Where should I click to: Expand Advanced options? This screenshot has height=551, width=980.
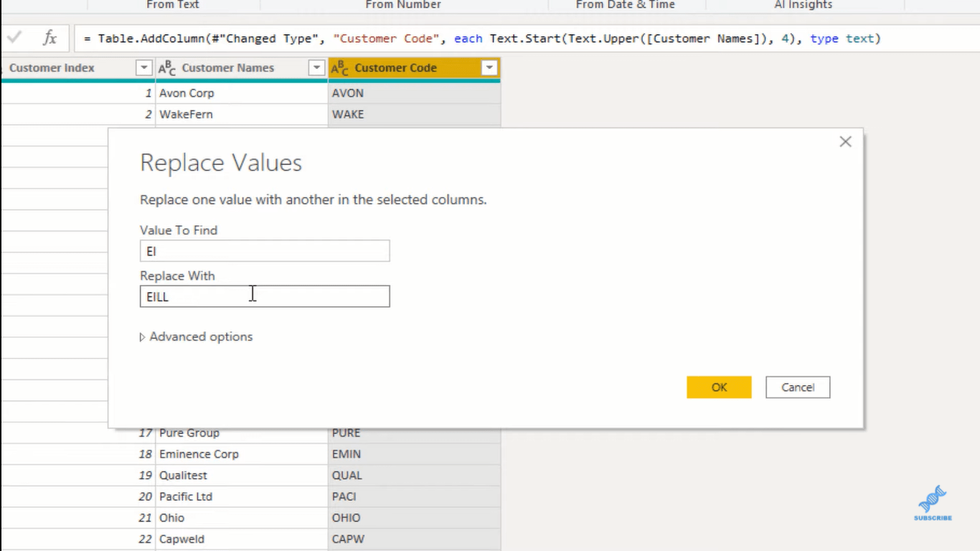click(x=196, y=336)
